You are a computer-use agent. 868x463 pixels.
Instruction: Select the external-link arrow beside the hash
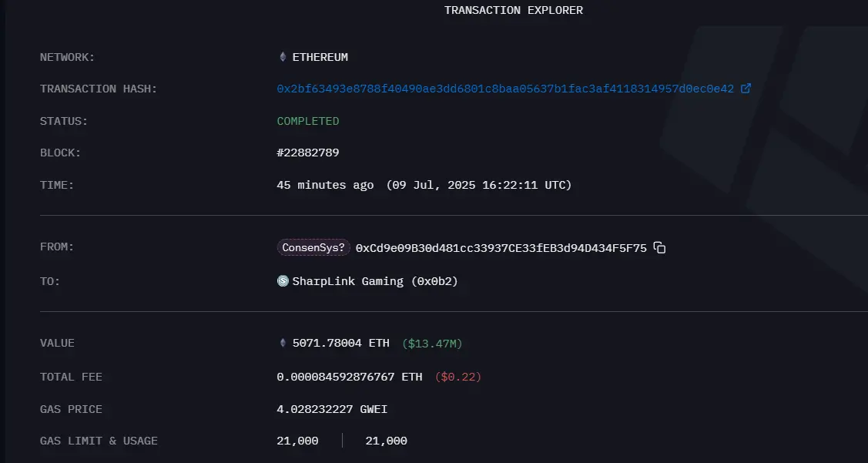[x=745, y=88]
